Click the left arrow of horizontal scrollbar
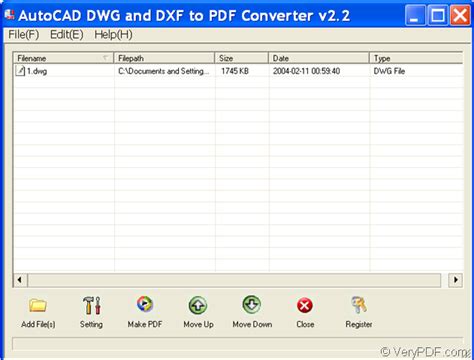The image size is (474, 360). point(20,280)
